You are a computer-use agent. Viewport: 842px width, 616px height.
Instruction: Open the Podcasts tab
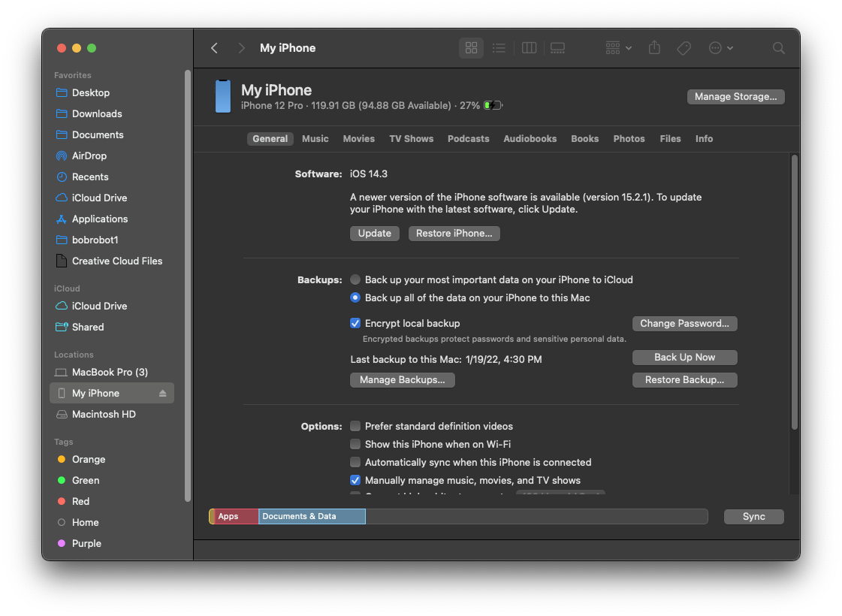point(468,139)
